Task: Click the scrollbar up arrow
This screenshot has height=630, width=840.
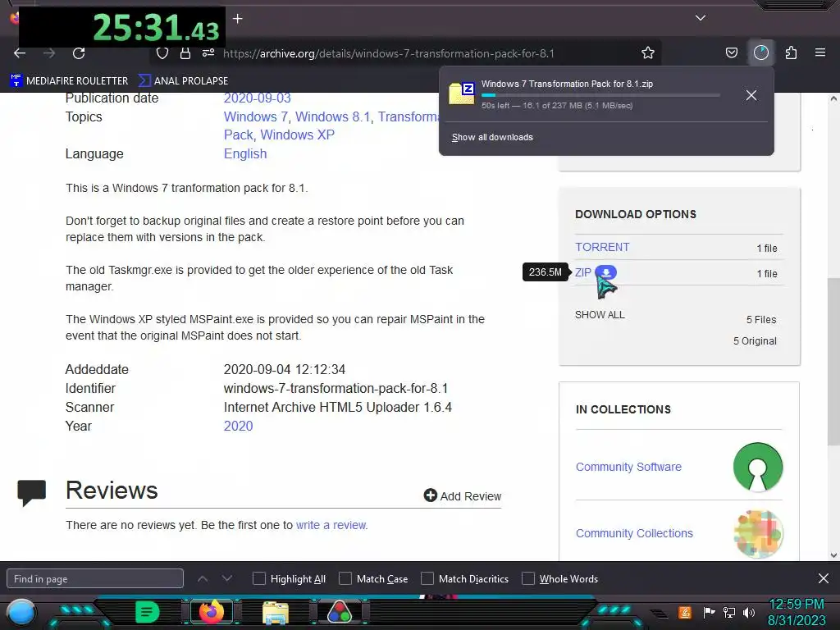Action: pyautogui.click(x=833, y=98)
